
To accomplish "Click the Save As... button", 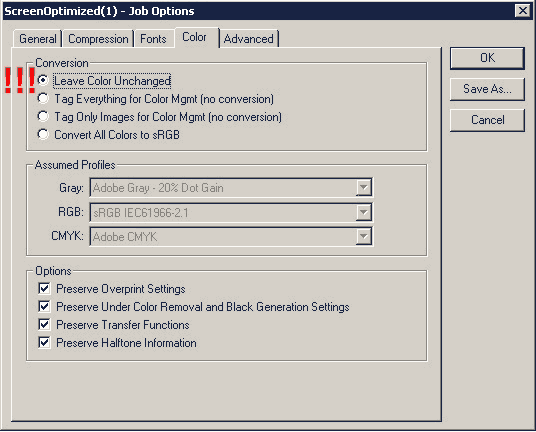I will [487, 89].
